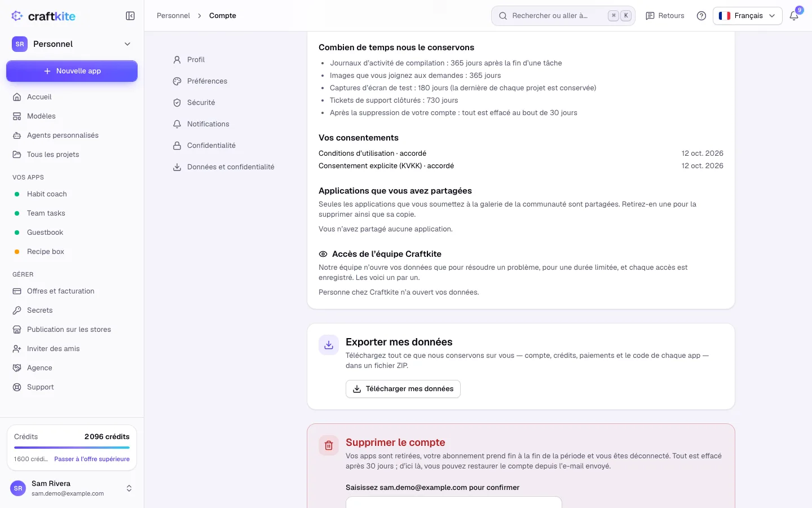Screen dimensions: 812x508
Task: Click the Publication sur les stores icon
Action: point(17,330)
